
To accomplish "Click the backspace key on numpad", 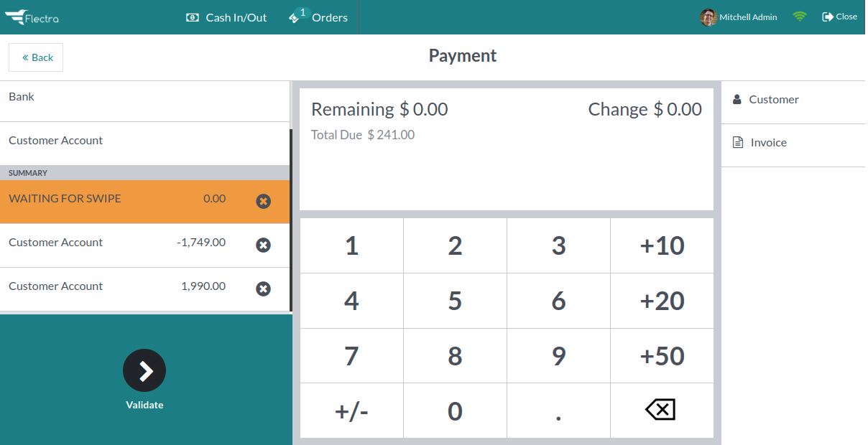I will click(x=662, y=411).
